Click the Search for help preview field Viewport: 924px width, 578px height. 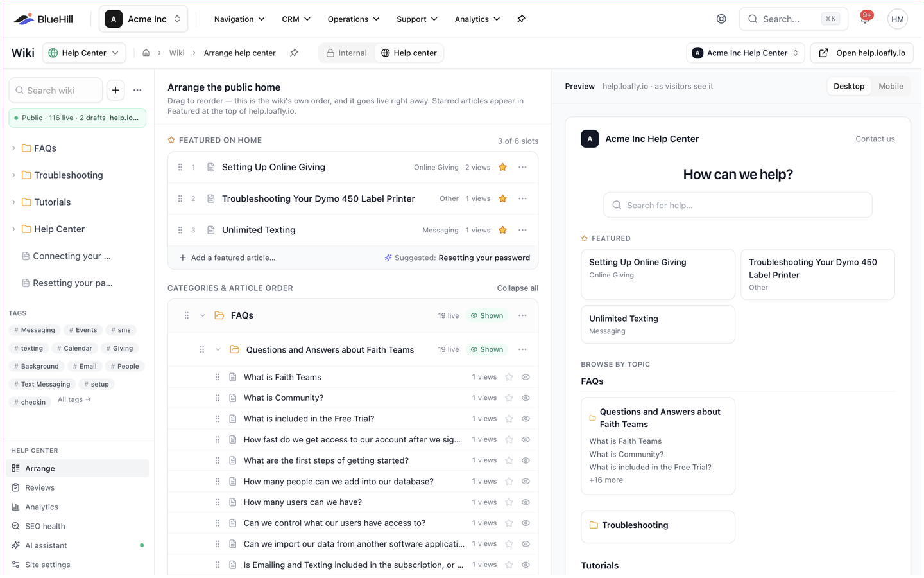[738, 206]
